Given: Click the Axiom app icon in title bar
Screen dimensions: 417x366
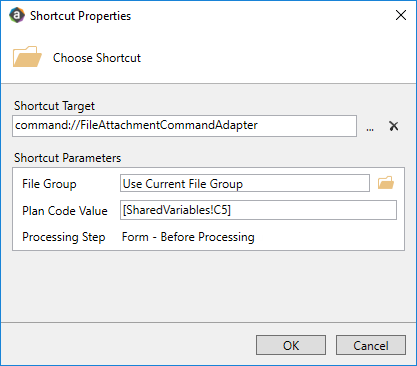Looking at the screenshot, I should tap(17, 15).
